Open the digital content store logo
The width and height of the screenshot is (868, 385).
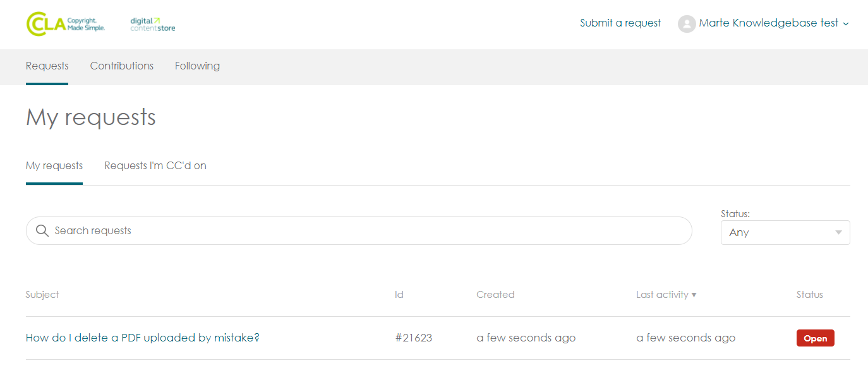click(x=153, y=24)
